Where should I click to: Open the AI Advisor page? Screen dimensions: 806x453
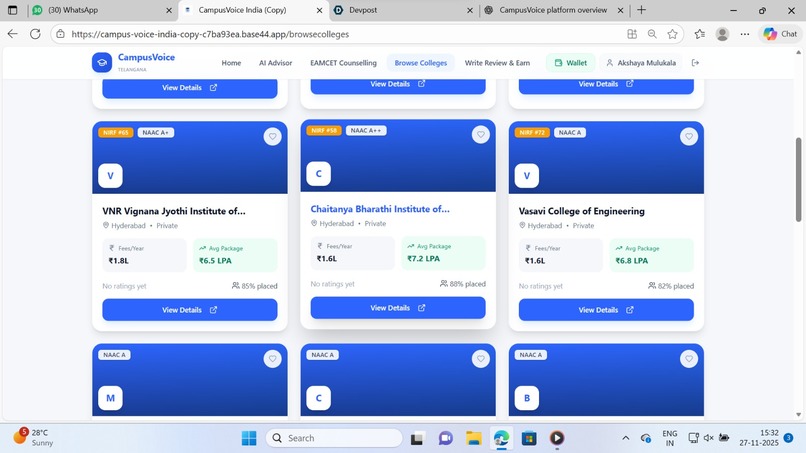point(276,63)
